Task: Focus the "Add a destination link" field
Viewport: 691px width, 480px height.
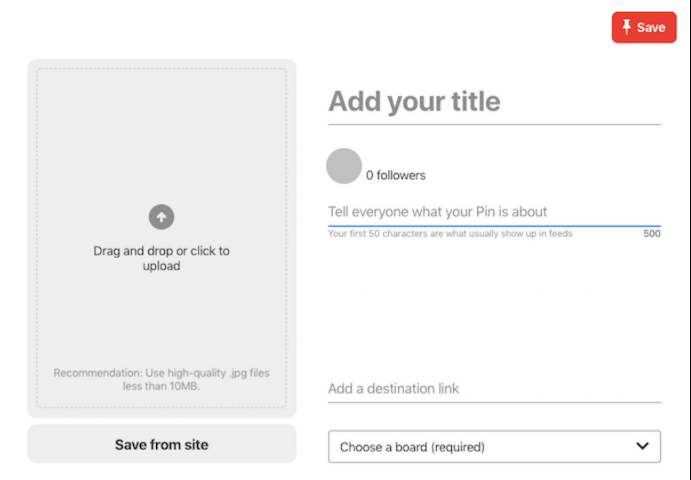Action: point(494,388)
